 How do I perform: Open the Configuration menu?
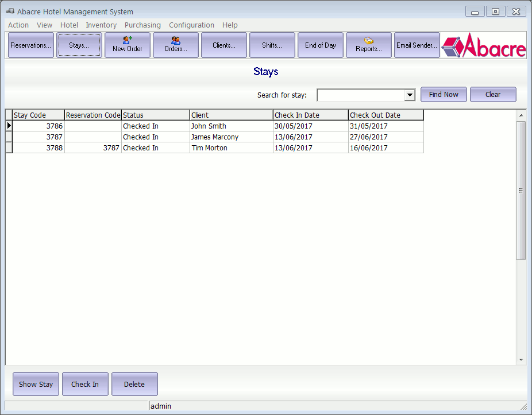[x=191, y=25]
